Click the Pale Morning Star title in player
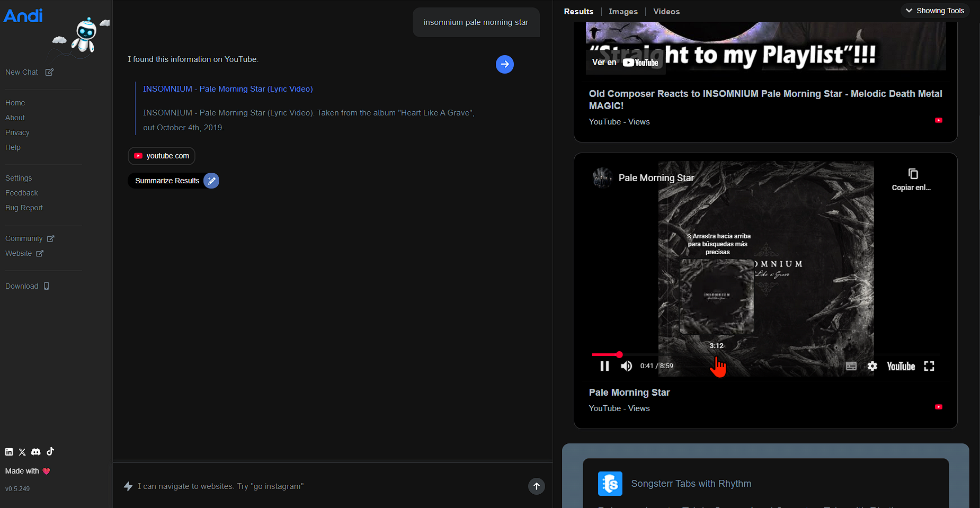The image size is (980, 508). [656, 178]
